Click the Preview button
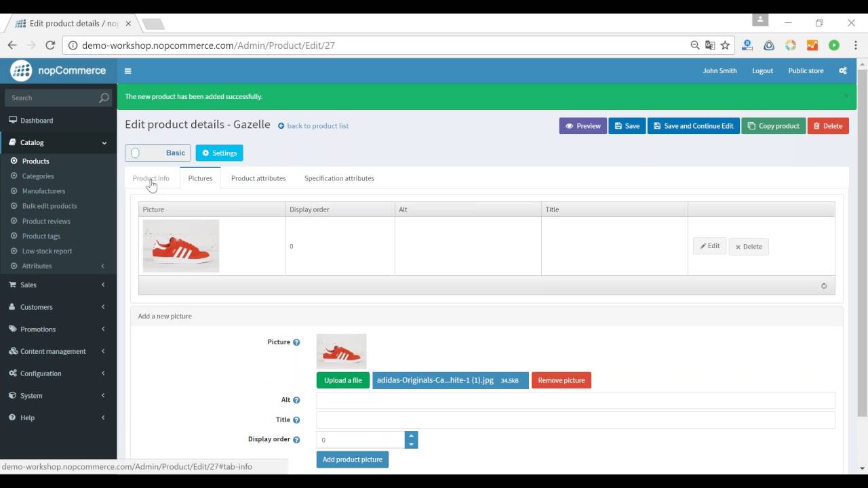This screenshot has height=488, width=868. [x=583, y=126]
